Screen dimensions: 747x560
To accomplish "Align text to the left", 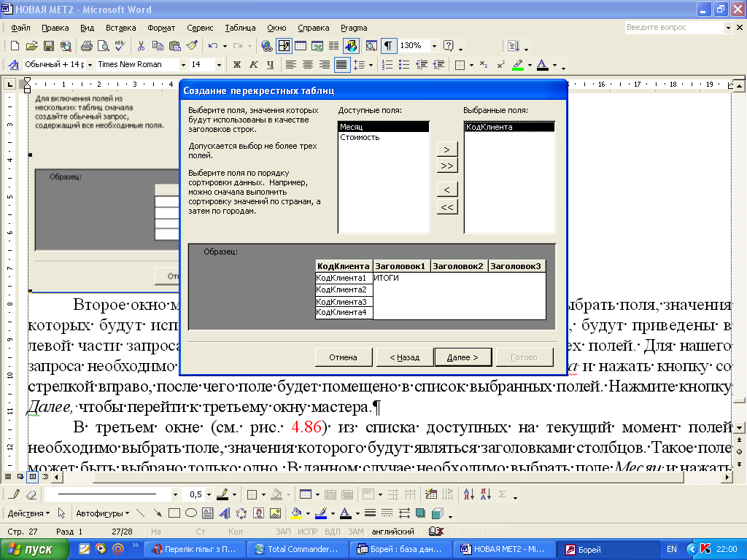I will click(x=290, y=65).
